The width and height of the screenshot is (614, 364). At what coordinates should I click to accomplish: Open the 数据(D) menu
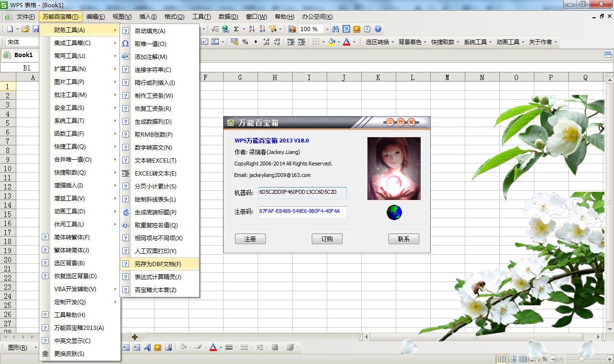(x=228, y=16)
